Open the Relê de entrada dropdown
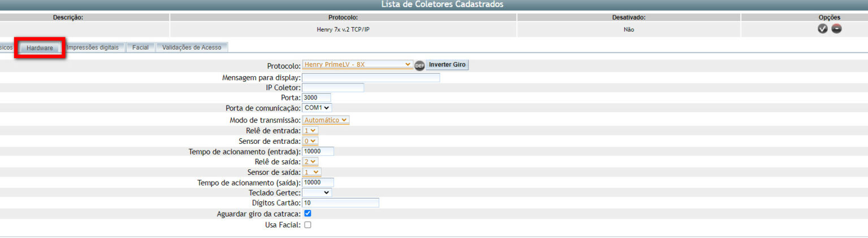The height and width of the screenshot is (238, 868). 310,130
